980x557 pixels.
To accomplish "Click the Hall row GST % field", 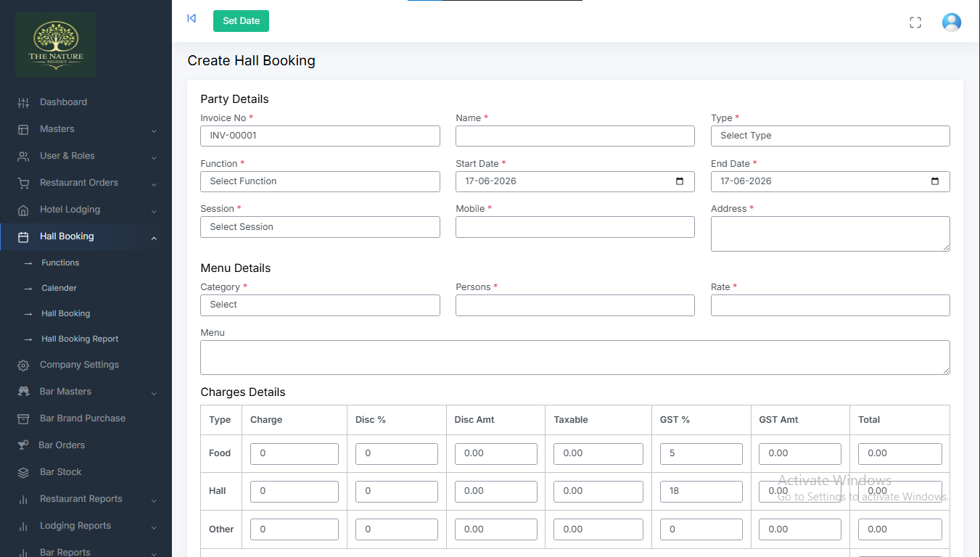I will 701,492.
